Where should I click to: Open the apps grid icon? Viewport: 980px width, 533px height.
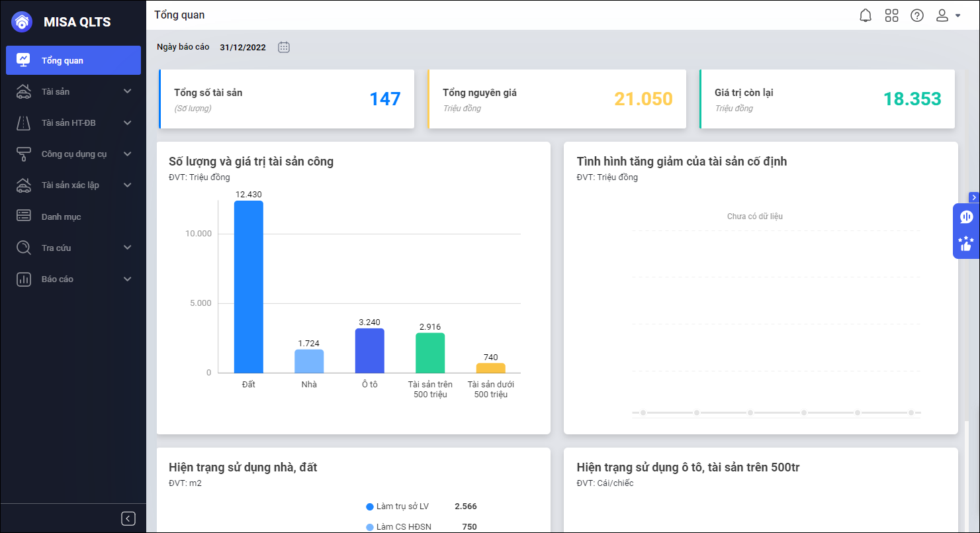tap(891, 15)
